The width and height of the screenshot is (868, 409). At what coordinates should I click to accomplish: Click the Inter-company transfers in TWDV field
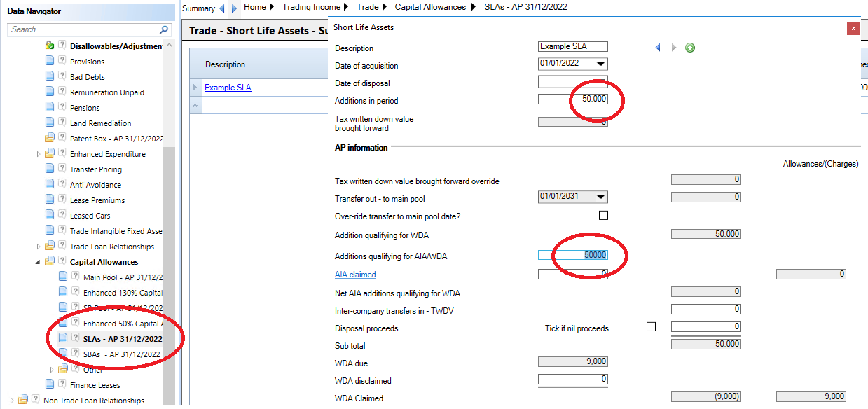click(706, 309)
